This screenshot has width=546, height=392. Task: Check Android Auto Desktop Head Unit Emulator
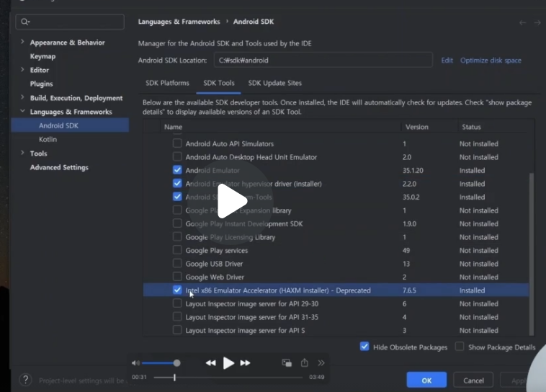(x=177, y=156)
